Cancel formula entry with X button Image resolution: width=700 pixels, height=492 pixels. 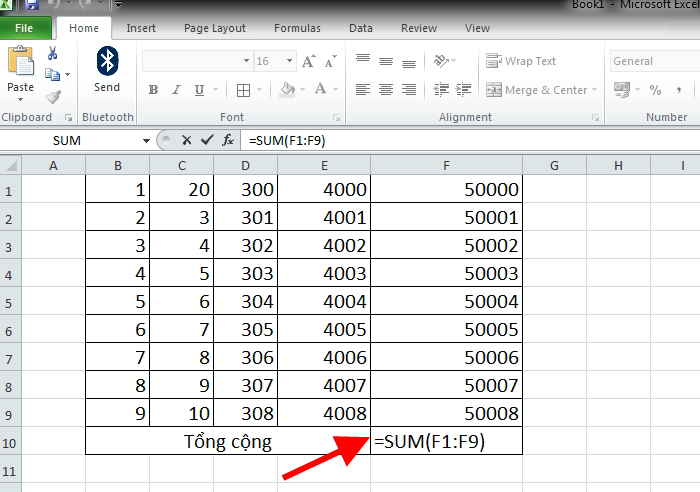[x=187, y=141]
